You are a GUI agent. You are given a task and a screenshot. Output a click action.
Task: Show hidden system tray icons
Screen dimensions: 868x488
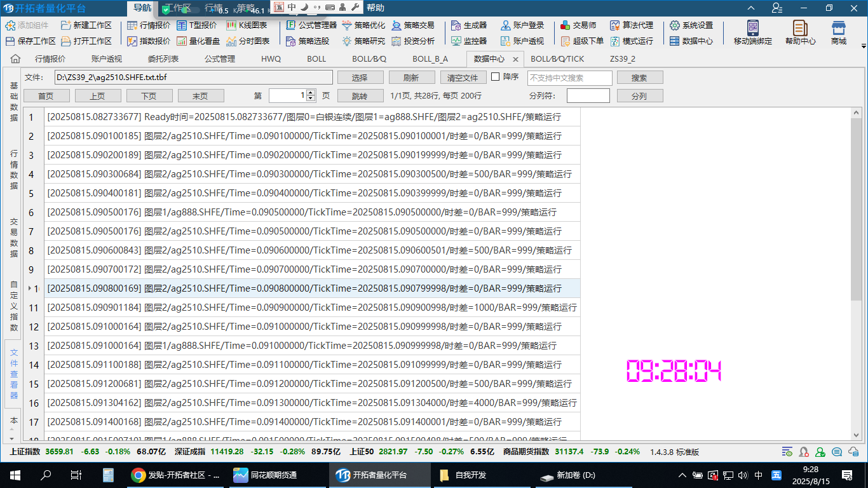point(682,475)
